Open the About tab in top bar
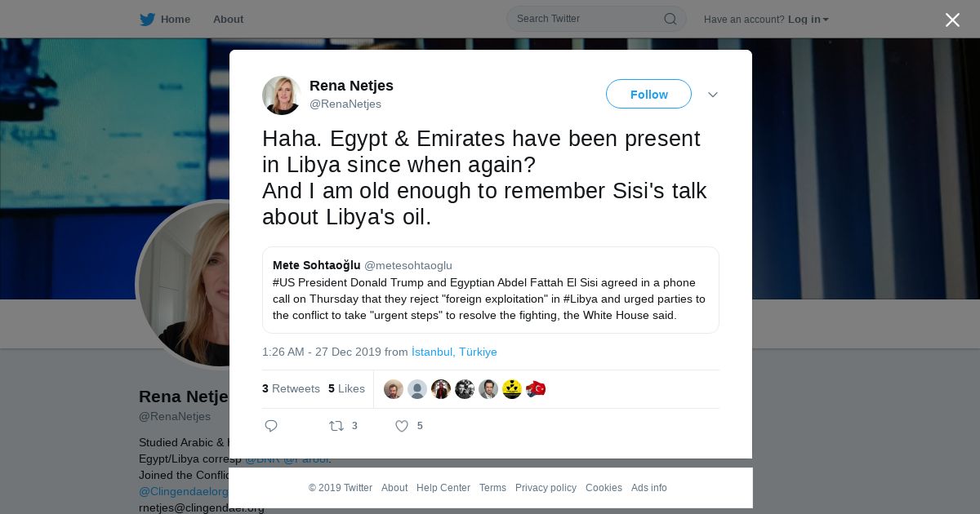Image resolution: width=980 pixels, height=514 pixels. (x=228, y=20)
